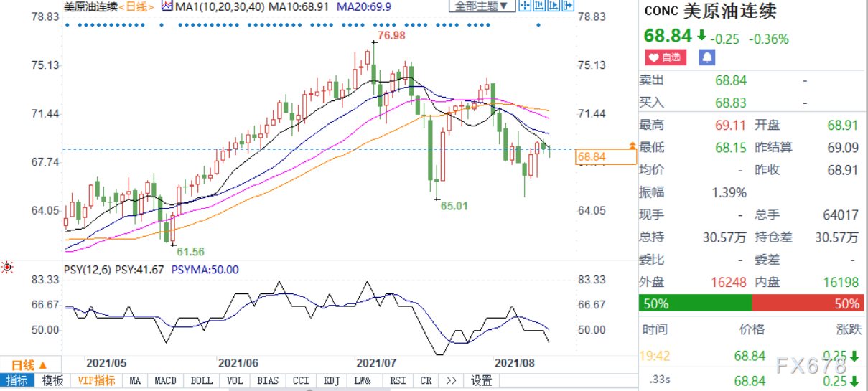Click the 最低 value 68.15
The image size is (868, 391).
coord(731,147)
